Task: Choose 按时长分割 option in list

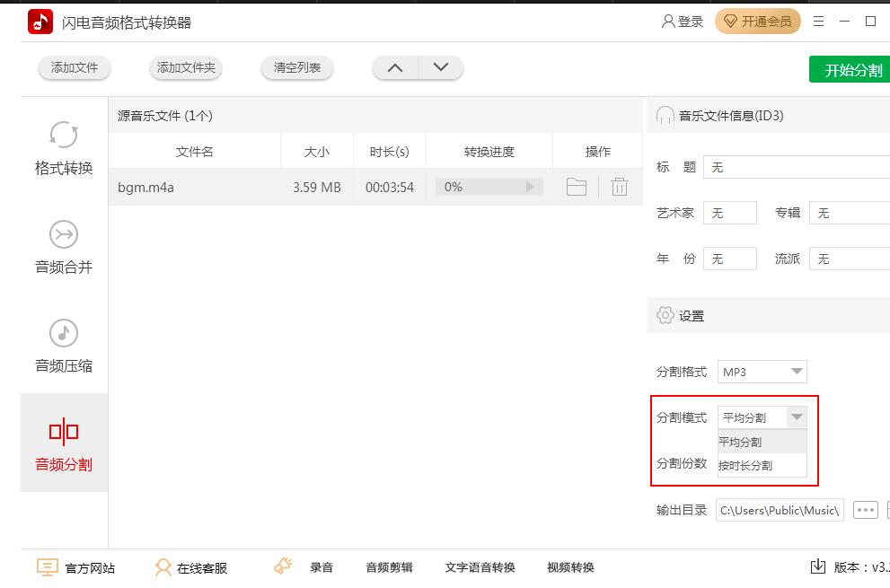Action: [762, 465]
